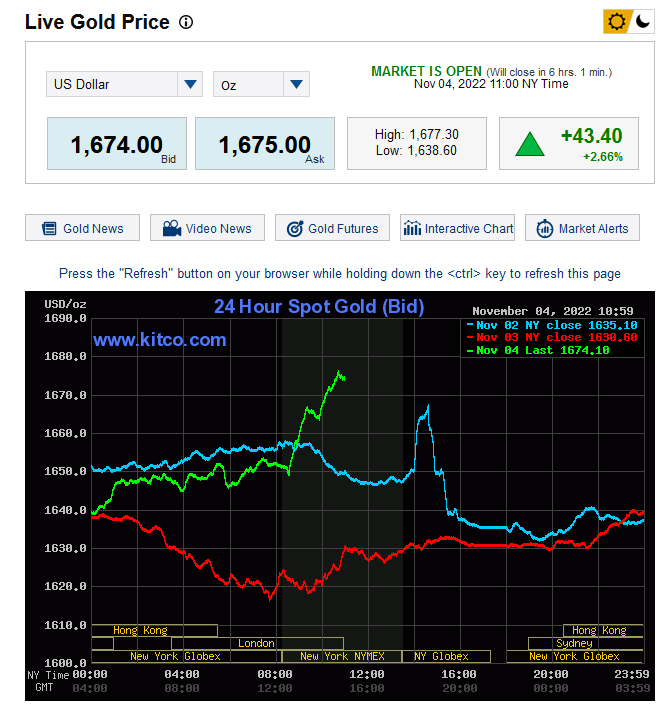This screenshot has width=665, height=705.
Task: Click the green up triangle indicator
Action: point(530,144)
